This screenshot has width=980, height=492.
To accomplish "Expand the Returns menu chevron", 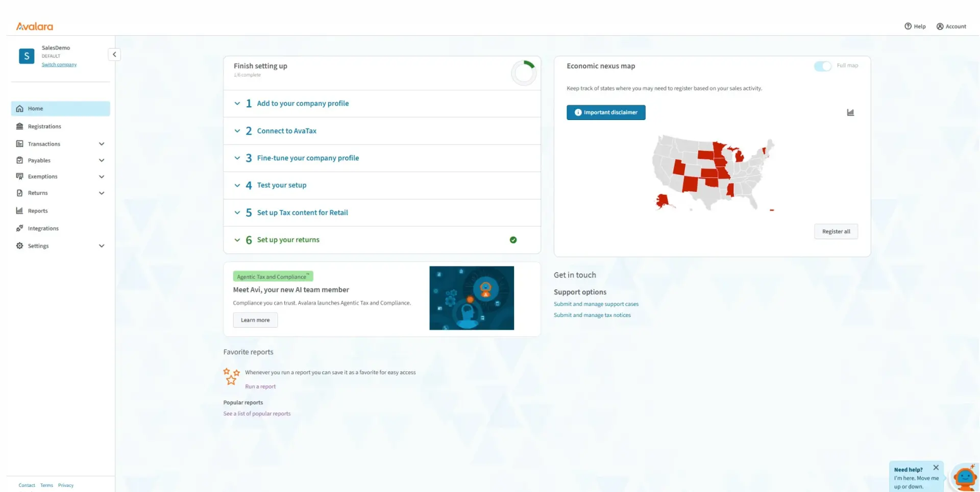I will 102,193.
